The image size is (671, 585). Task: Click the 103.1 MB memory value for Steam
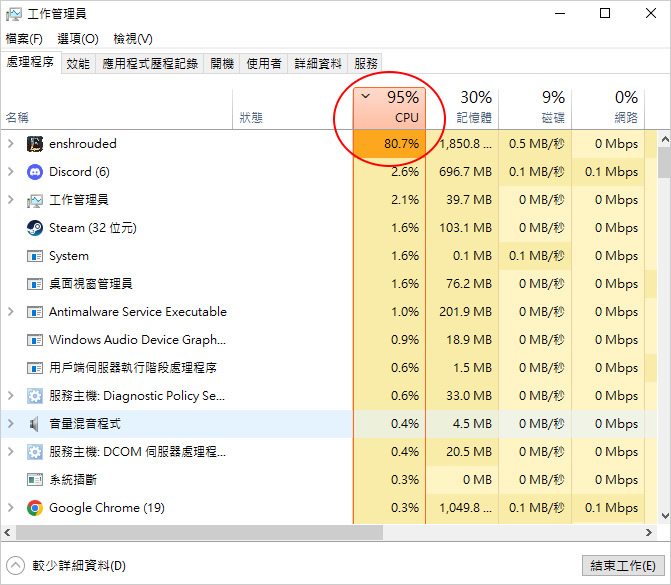466,228
